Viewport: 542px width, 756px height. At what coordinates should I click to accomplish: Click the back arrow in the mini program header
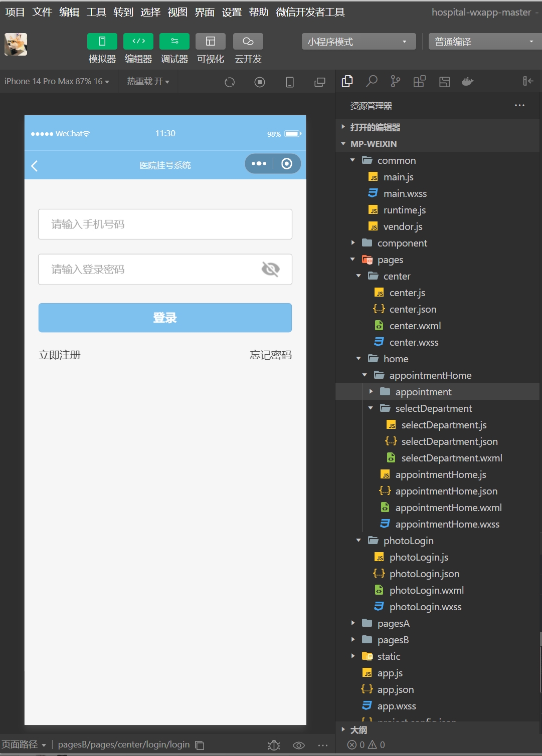coord(35,166)
